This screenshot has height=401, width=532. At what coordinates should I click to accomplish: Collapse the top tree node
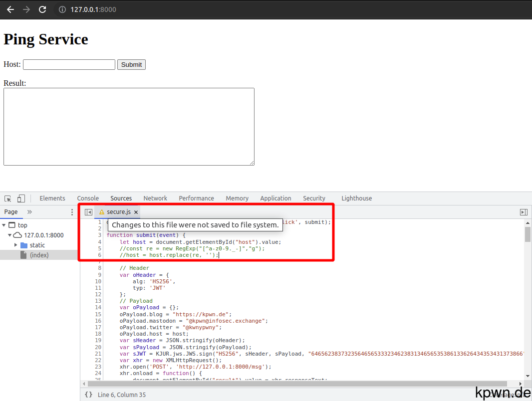pos(4,225)
